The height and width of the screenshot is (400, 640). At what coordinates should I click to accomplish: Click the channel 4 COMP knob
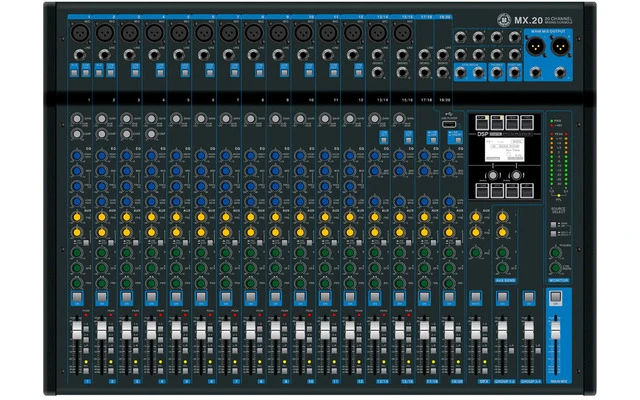[x=151, y=134]
